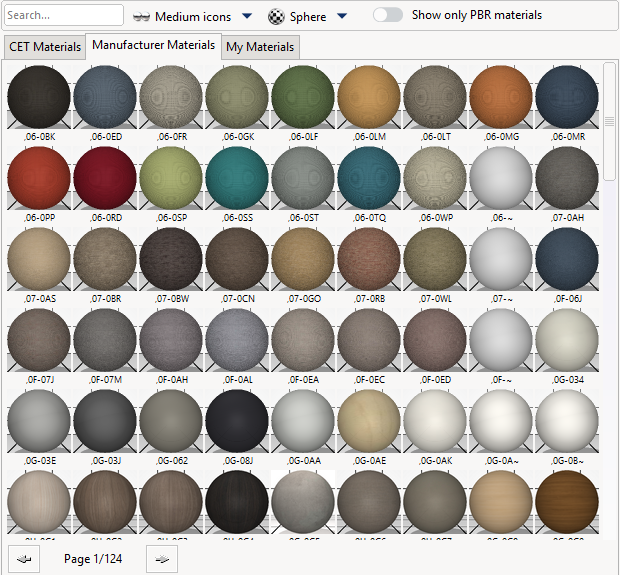Pick the dark ,07-0BW material
Screen dimensions: 620x575
pos(171,259)
